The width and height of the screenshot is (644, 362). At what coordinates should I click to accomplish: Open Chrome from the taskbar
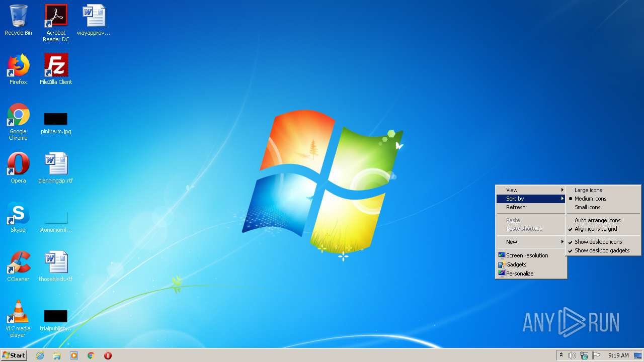point(91,355)
